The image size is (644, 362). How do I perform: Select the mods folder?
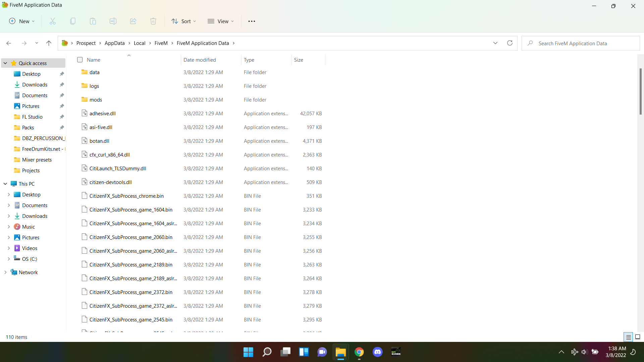(x=96, y=100)
